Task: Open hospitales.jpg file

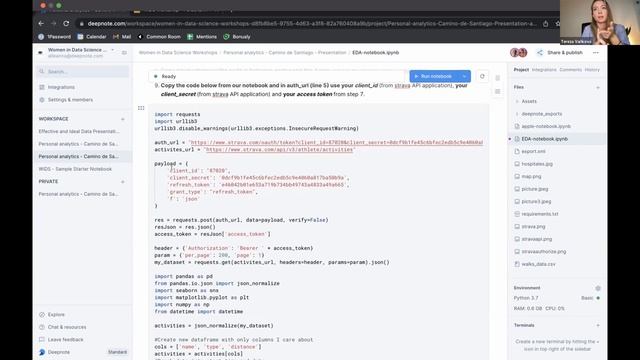Action: point(537,164)
